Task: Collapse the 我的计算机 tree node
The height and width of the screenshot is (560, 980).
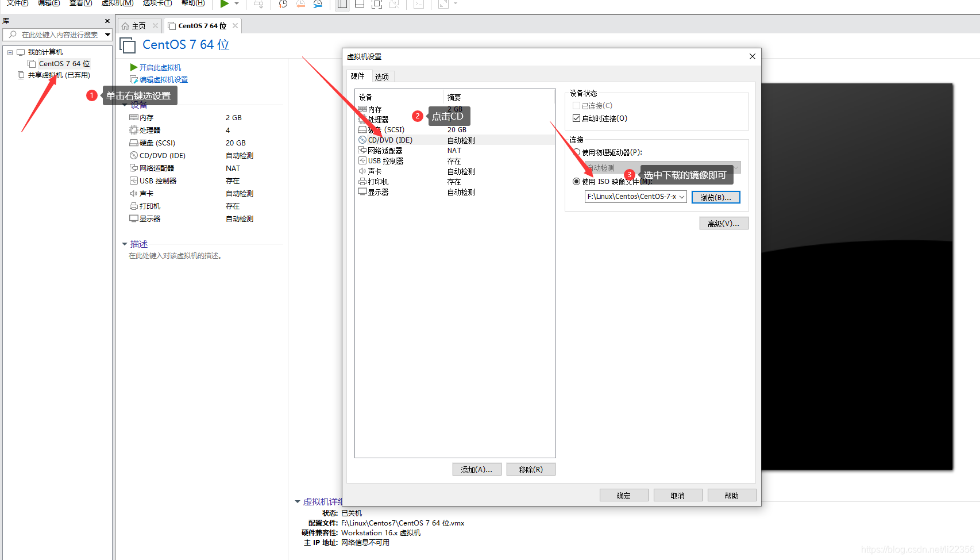Action: [x=10, y=52]
